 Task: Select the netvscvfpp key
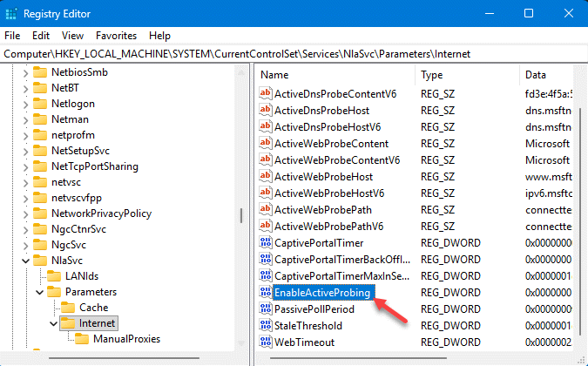(77, 198)
